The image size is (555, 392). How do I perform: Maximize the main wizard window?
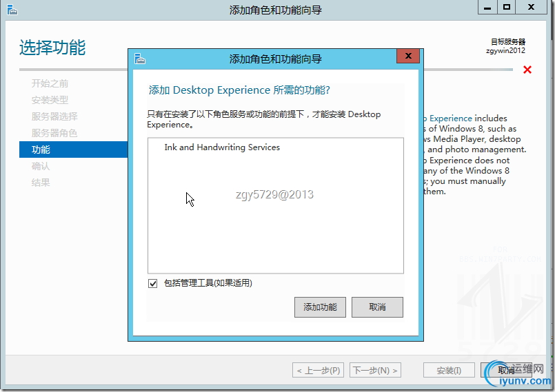coord(507,7)
